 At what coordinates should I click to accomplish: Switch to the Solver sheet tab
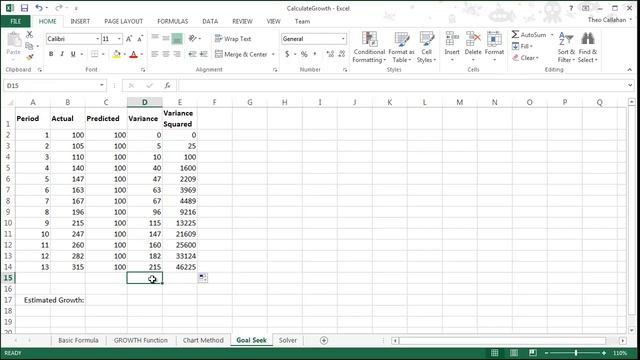pos(288,340)
